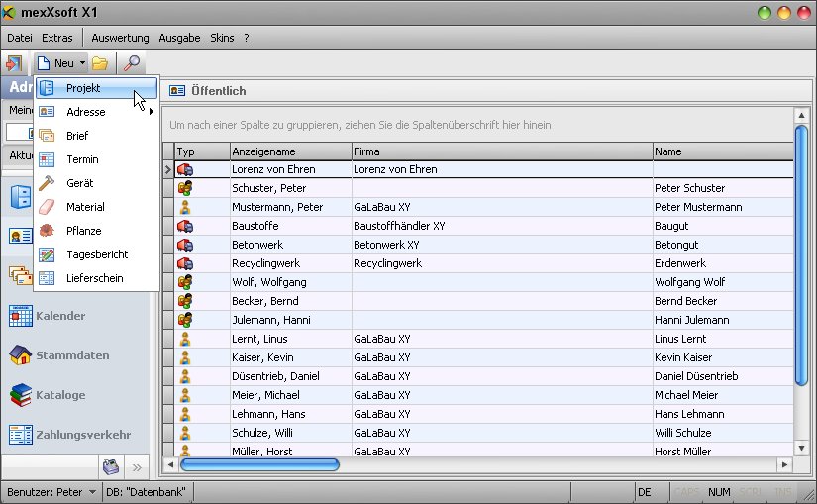Viewport: 817px width, 504px height.
Task: Choose Gerät from the Neu menu
Action: click(x=96, y=183)
